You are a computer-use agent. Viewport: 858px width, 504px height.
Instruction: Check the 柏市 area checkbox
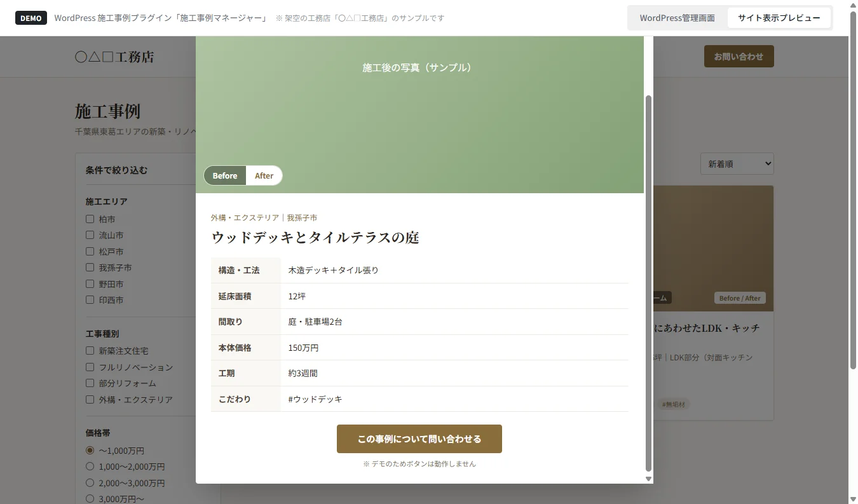pos(90,219)
